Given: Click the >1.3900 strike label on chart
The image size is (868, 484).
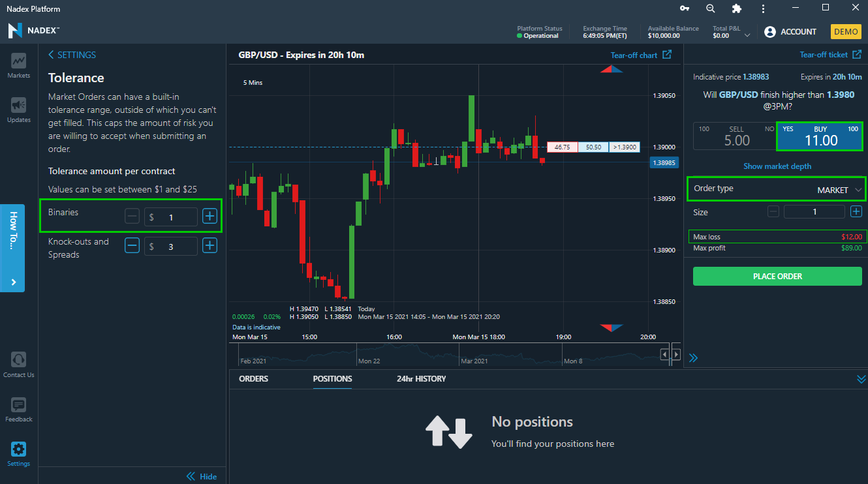Looking at the screenshot, I should coord(625,147).
